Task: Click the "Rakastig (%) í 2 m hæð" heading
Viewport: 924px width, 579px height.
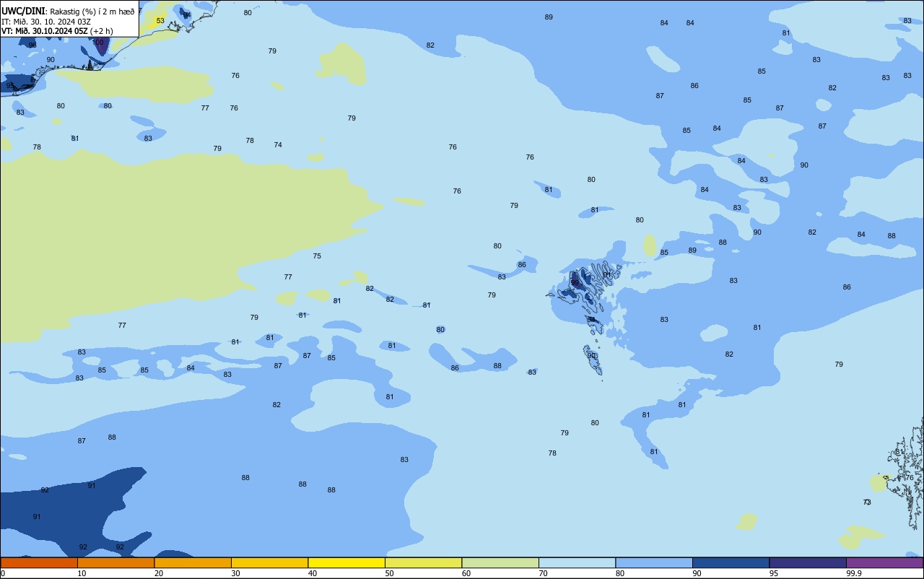Action: [x=92, y=11]
